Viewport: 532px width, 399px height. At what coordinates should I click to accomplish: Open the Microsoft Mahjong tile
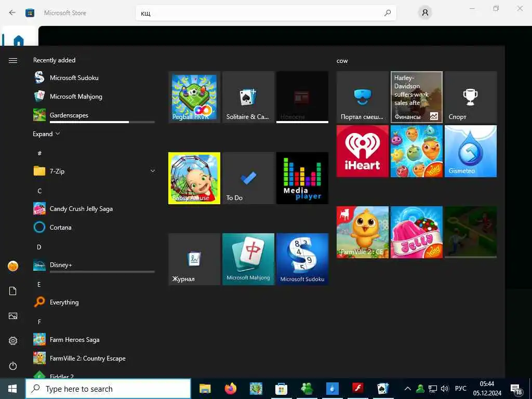point(248,259)
